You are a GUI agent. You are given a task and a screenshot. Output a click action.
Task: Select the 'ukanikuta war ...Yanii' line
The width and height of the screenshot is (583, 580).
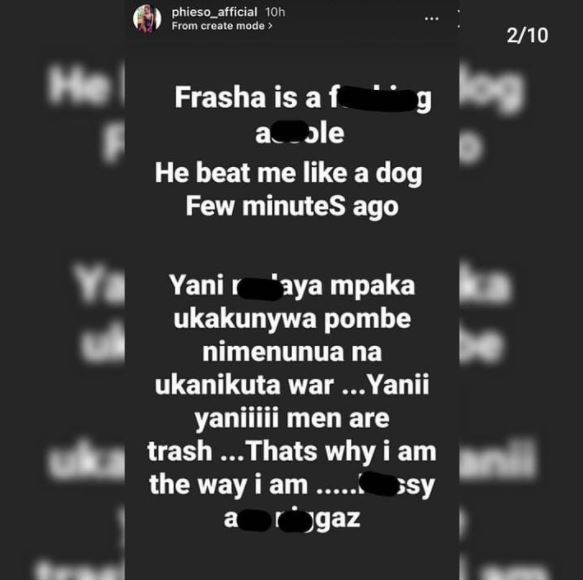click(x=292, y=384)
